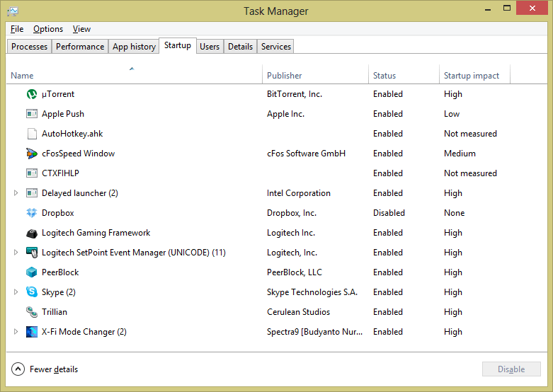This screenshot has width=553, height=392.
Task: Click the cFosSpeed Window icon
Action: point(32,154)
